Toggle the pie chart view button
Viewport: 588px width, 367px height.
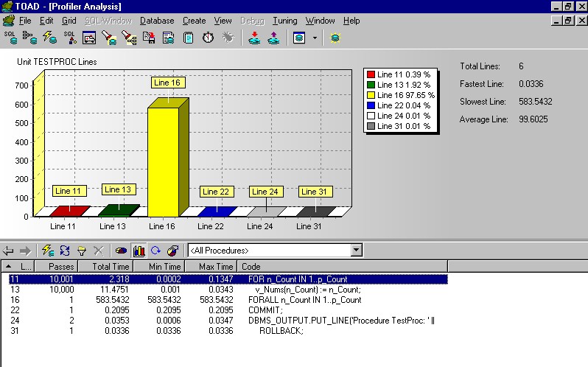point(121,251)
